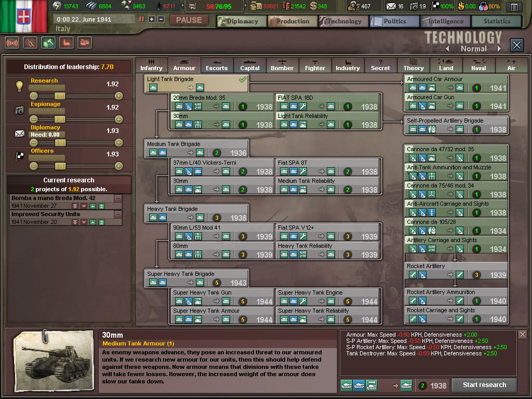
Task: Toggle game pause with the II button
Action: (142, 20)
